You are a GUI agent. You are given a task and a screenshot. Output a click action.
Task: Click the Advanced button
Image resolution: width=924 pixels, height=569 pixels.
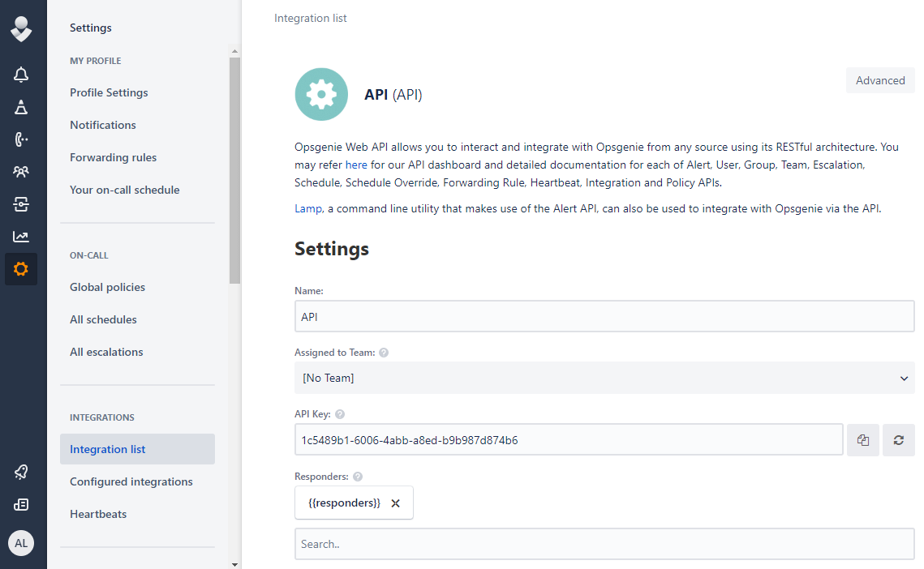click(x=880, y=80)
